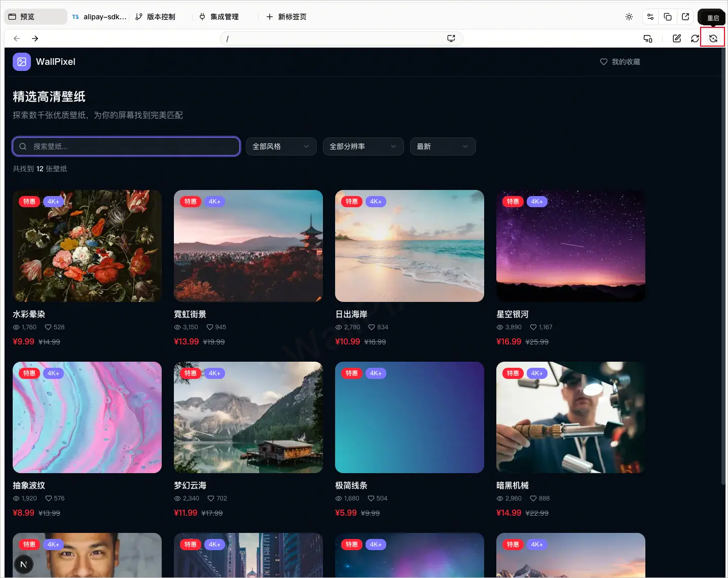Click the 共找到 12 张壁纸 result count
The image size is (728, 578).
click(x=40, y=169)
